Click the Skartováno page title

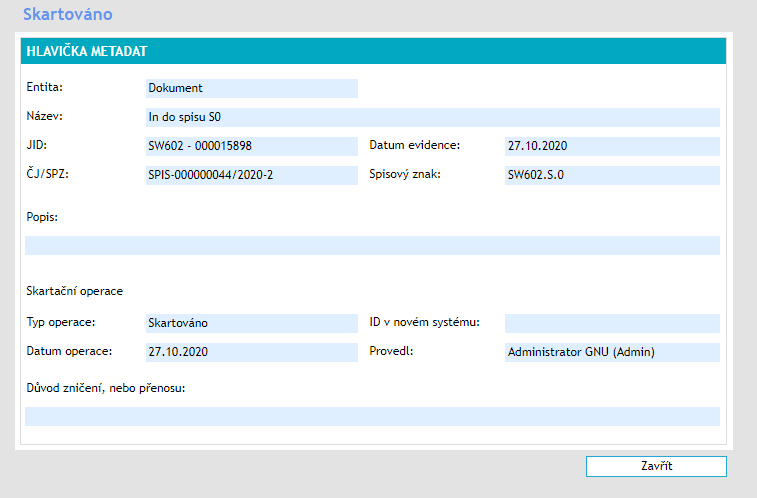click(68, 15)
